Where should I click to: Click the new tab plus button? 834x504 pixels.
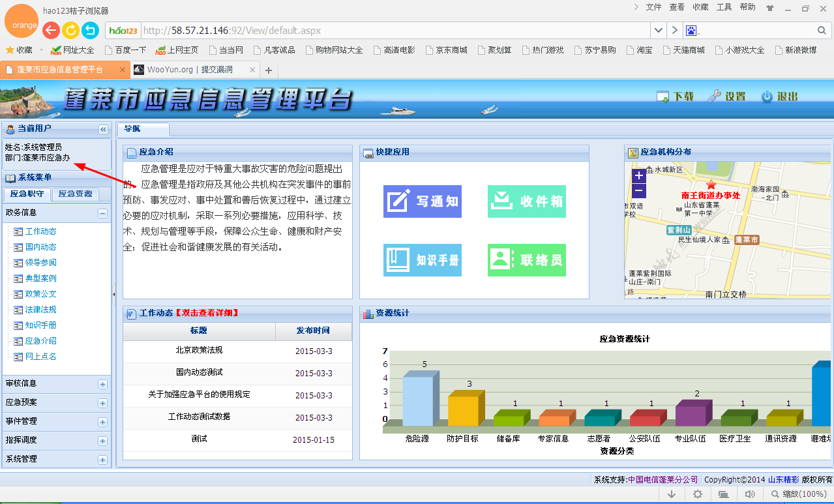pos(268,70)
